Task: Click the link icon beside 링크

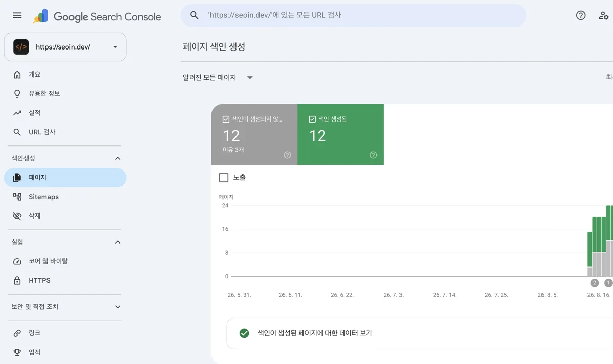Action: coord(17,333)
